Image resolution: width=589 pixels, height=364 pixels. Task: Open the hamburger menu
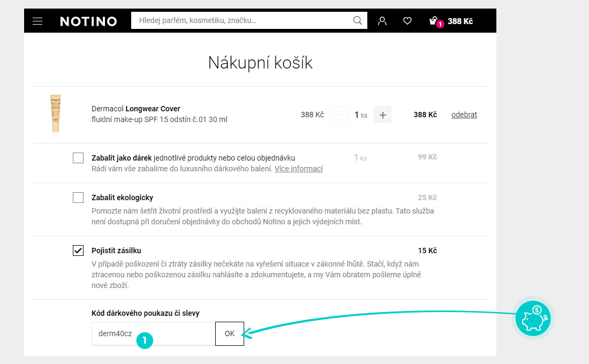pos(37,21)
